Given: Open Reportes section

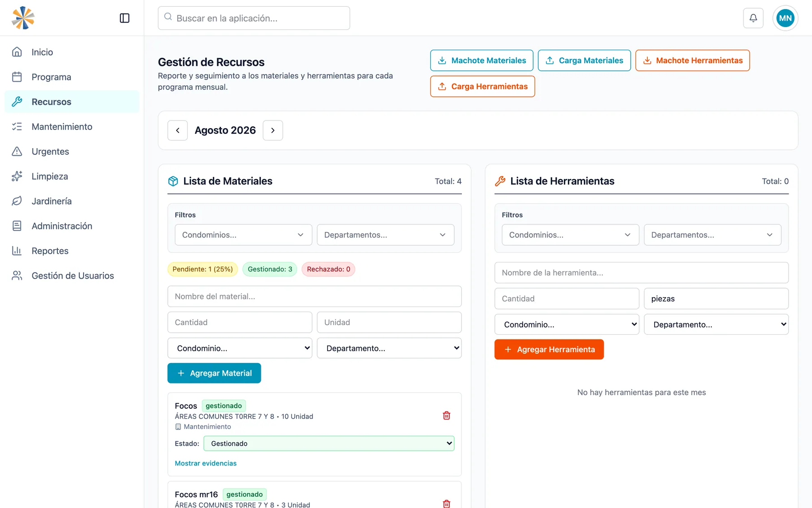Looking at the screenshot, I should pos(72,251).
